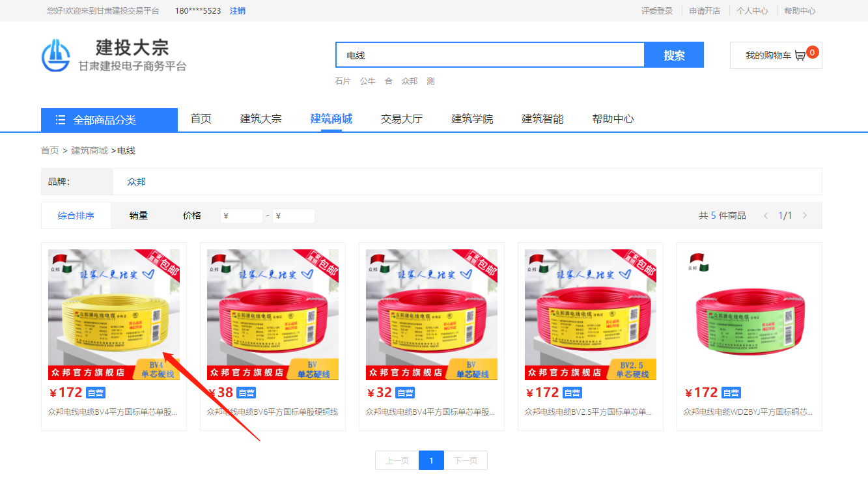The image size is (868, 500).
Task: Click the 共 5 件商品 count text
Action: [722, 215]
